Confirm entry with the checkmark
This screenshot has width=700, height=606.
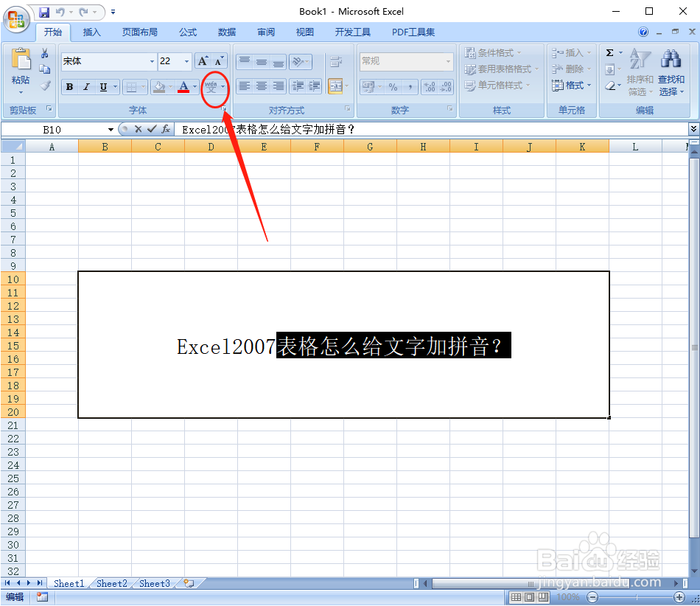pos(152,129)
